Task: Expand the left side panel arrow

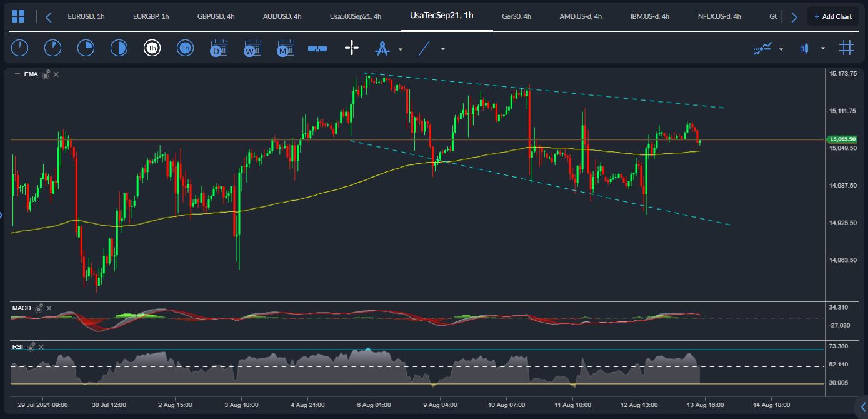Action: (x=2, y=216)
